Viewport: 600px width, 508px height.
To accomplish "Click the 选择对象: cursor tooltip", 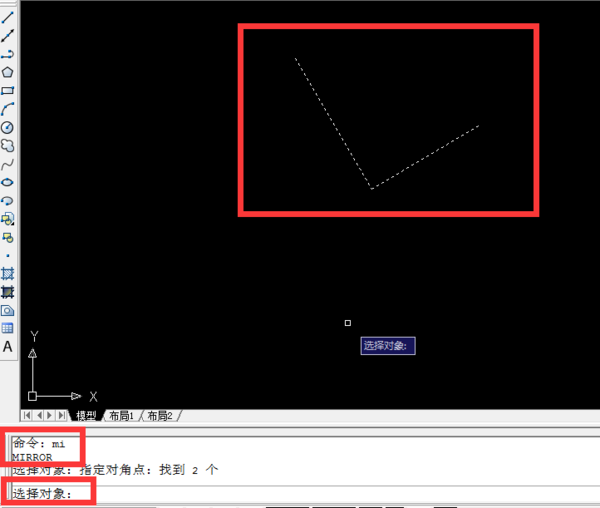I will [x=388, y=346].
